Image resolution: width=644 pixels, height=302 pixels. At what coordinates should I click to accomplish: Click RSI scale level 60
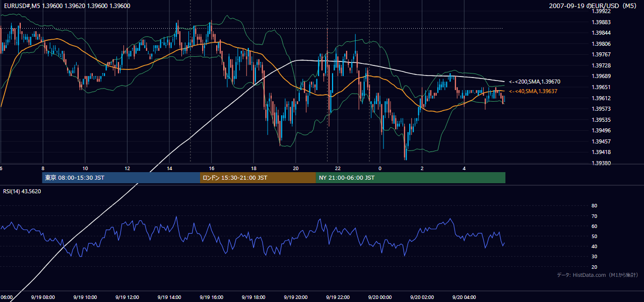594,226
